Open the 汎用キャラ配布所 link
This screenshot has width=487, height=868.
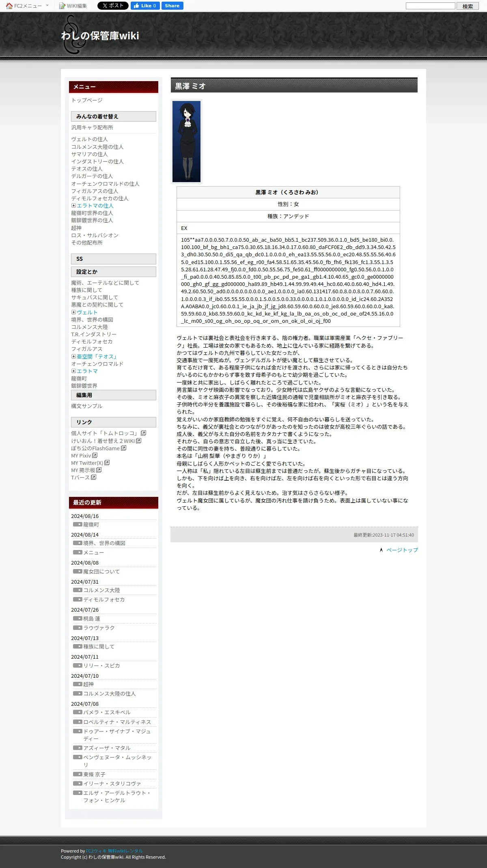tap(92, 127)
